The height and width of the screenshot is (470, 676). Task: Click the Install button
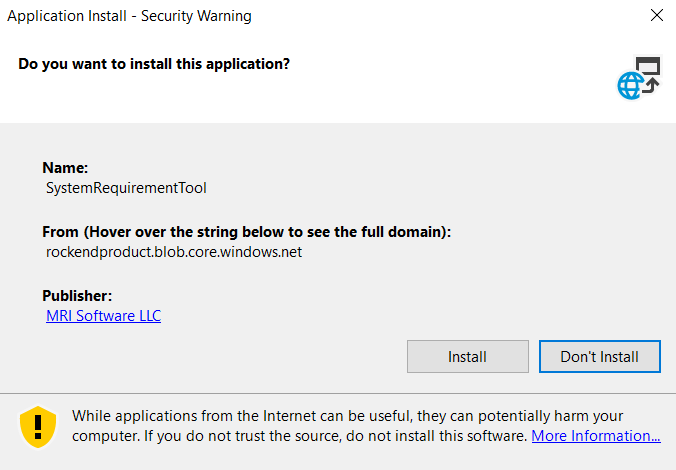(467, 356)
